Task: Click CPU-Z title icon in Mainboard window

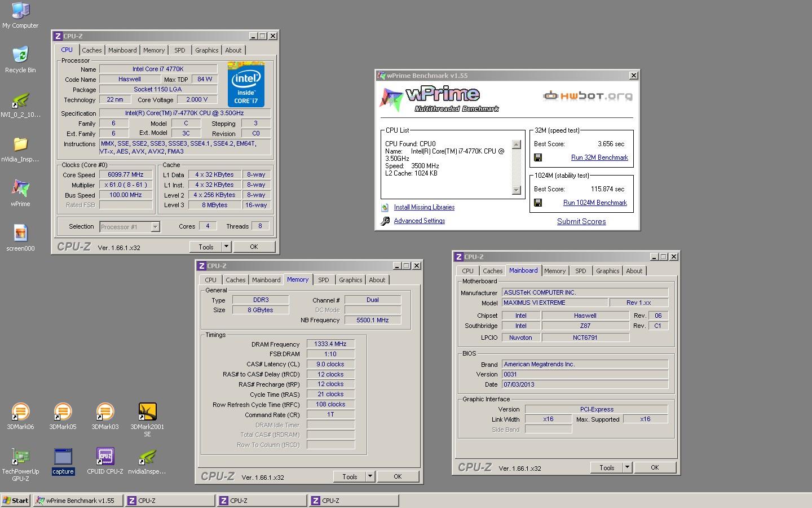Action: 458,257
